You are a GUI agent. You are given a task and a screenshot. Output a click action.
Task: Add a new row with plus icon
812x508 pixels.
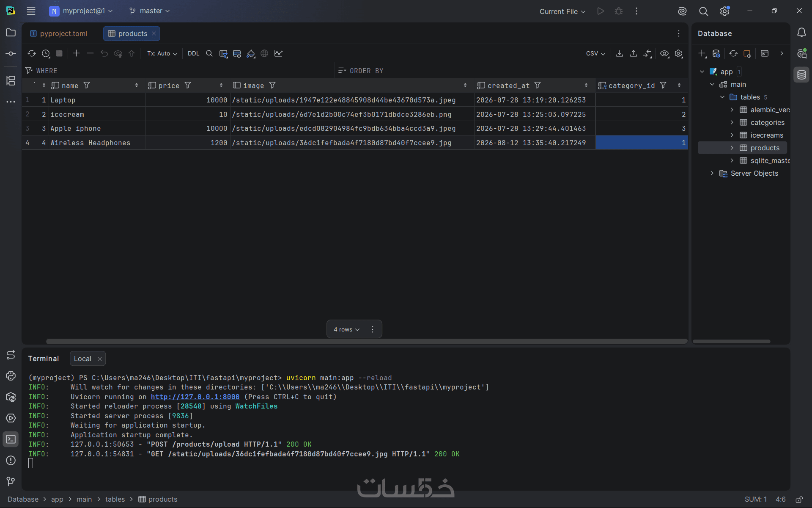[76, 53]
